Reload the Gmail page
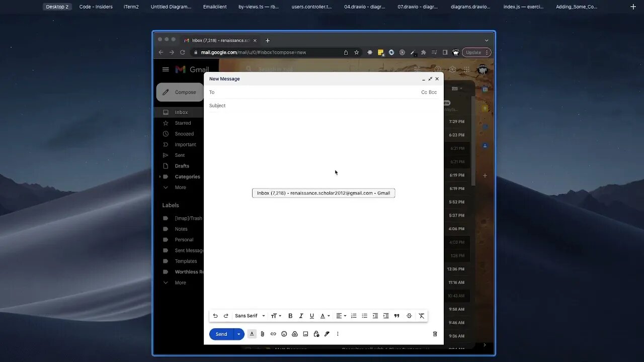This screenshot has height=362, width=644. click(x=182, y=52)
